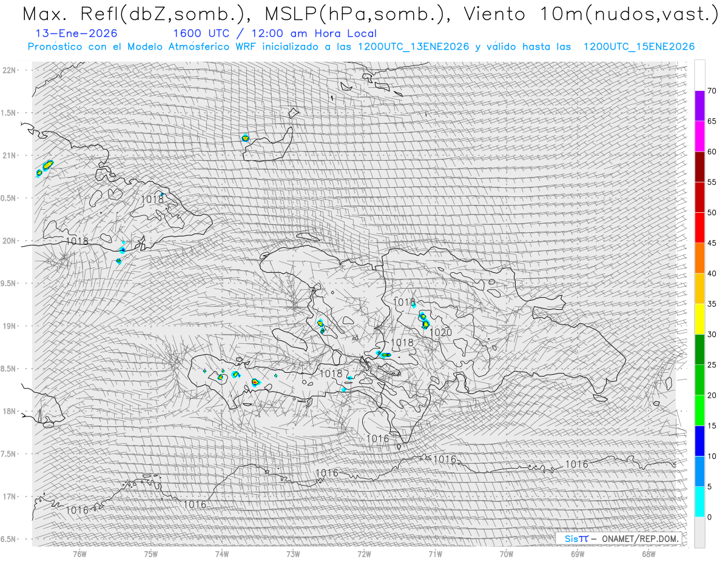728x562 pixels.
Task: Click the latitude axis label '19N'
Action: tap(9, 326)
